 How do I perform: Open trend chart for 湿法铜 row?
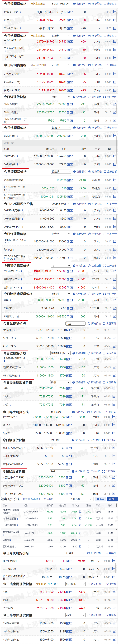[x=115, y=20]
